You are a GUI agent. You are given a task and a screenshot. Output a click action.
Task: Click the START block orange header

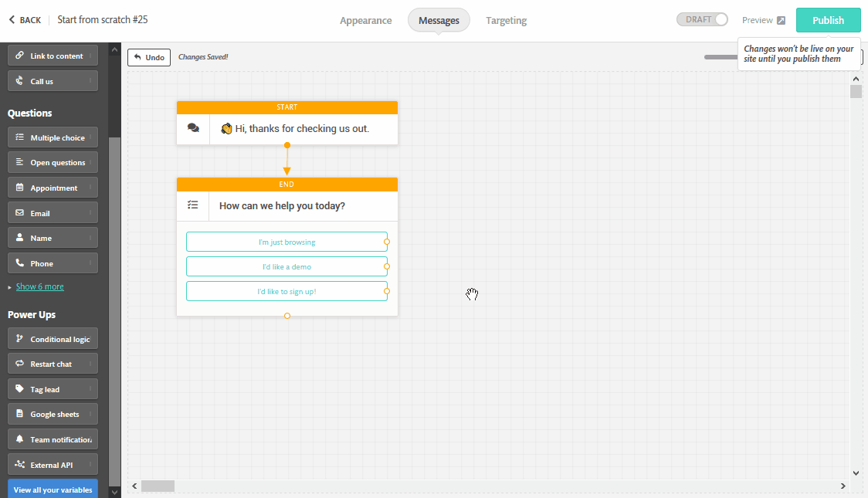287,107
